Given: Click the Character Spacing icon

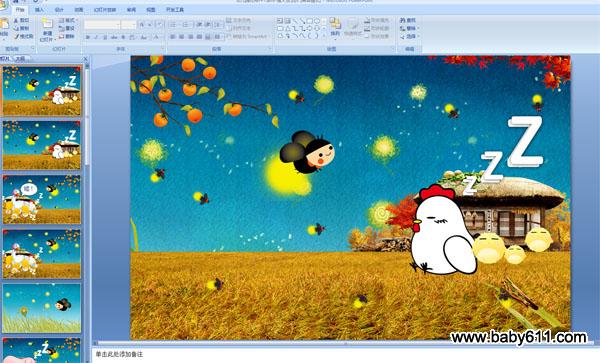Looking at the screenshot, I should pos(132,37).
